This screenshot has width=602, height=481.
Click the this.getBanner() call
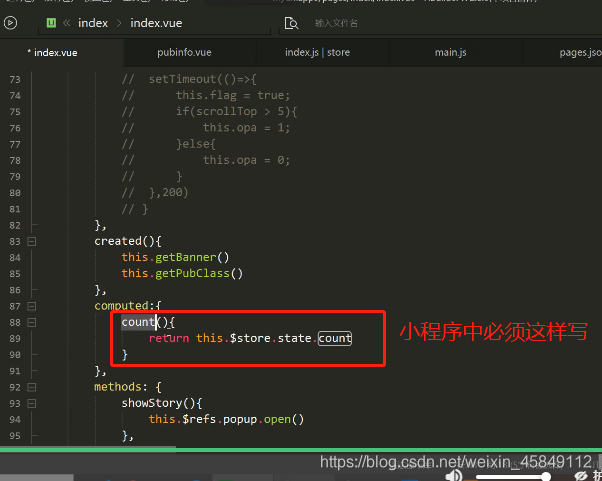point(175,257)
